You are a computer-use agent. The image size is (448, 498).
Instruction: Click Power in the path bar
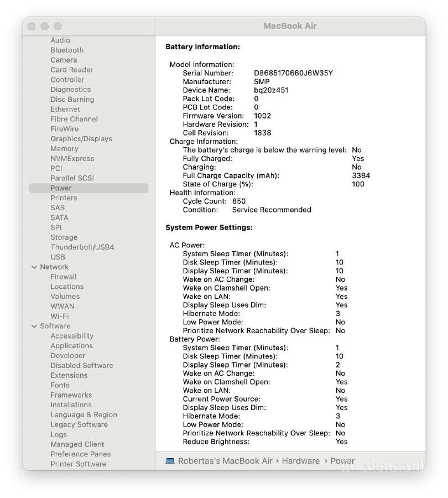tap(342, 461)
